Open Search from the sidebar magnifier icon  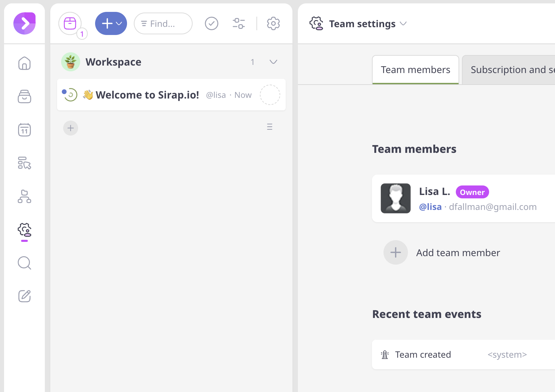coord(24,263)
